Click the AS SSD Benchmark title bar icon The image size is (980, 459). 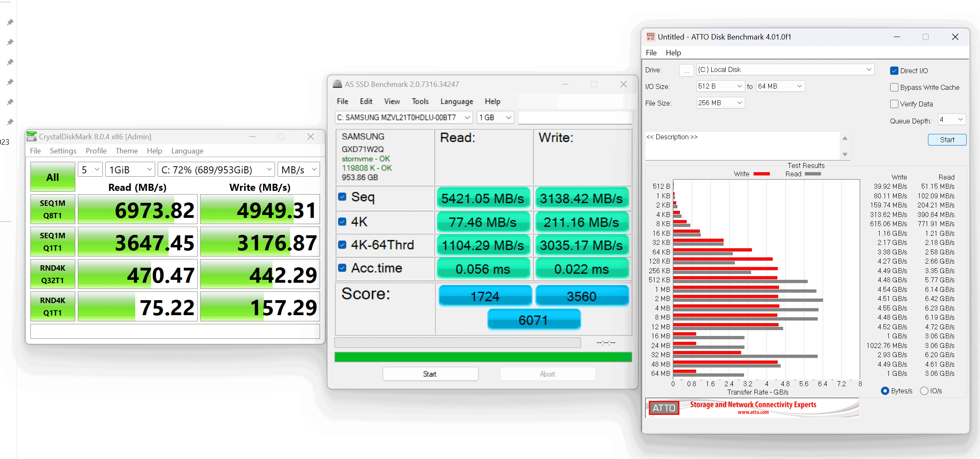click(x=337, y=84)
